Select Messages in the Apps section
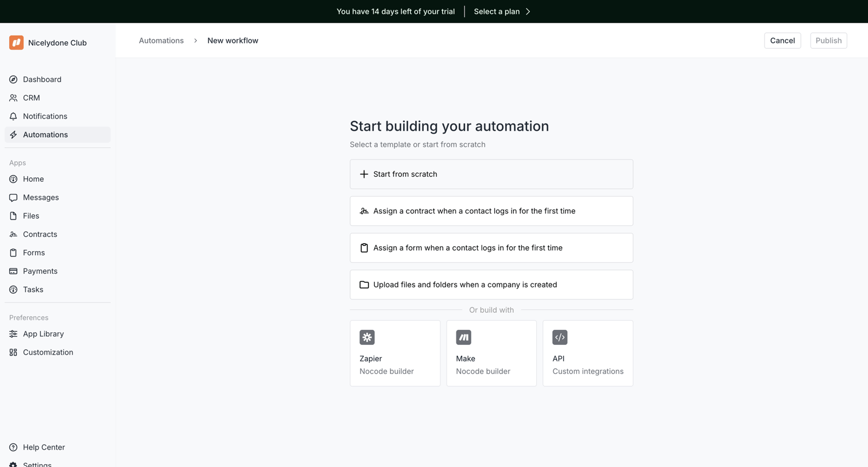This screenshot has height=467, width=868. point(57,197)
